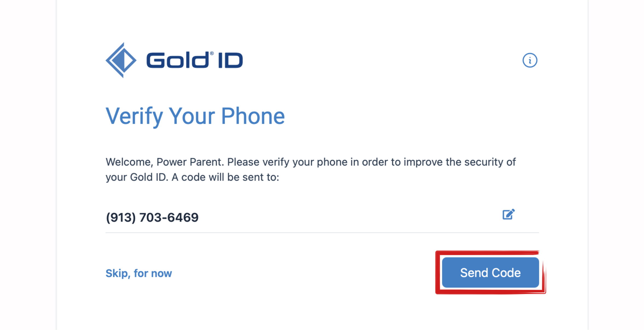Select the Gold ID wordmark text
The height and width of the screenshot is (330, 644).
pos(195,60)
